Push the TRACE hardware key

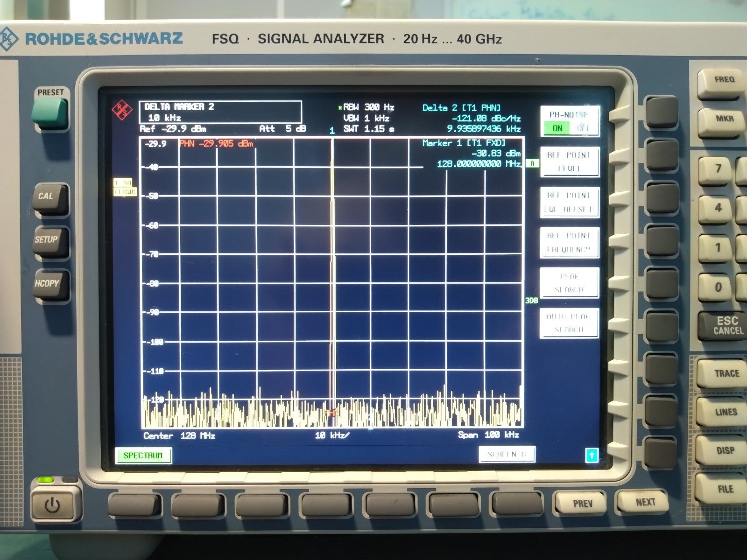721,375
